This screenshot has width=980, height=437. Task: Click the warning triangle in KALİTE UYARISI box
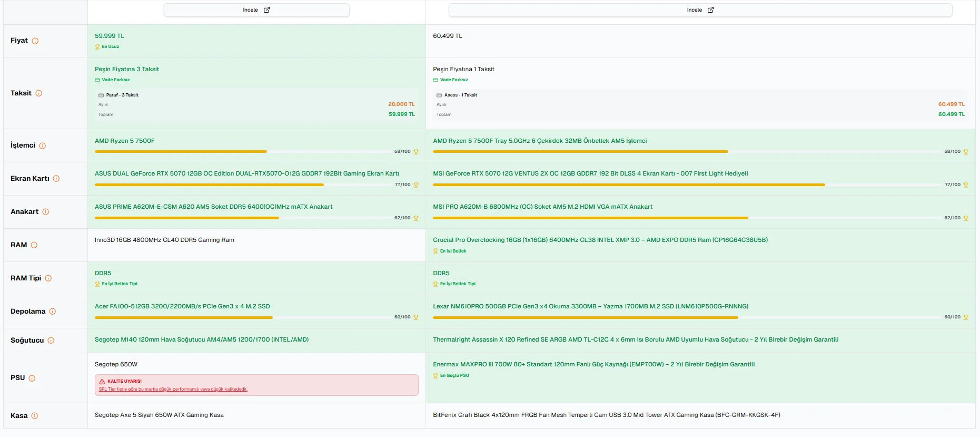point(102,381)
